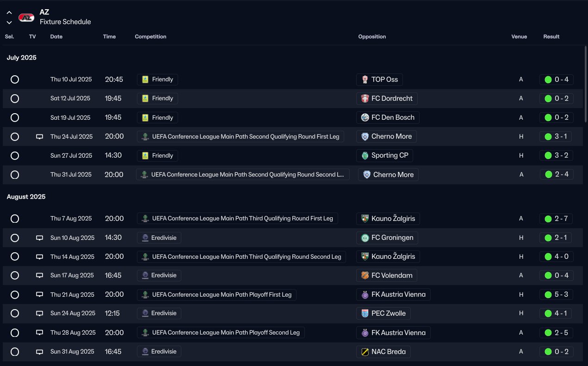Click the FC Volendam club badge icon
The height and width of the screenshot is (366, 588).
pos(365,275)
